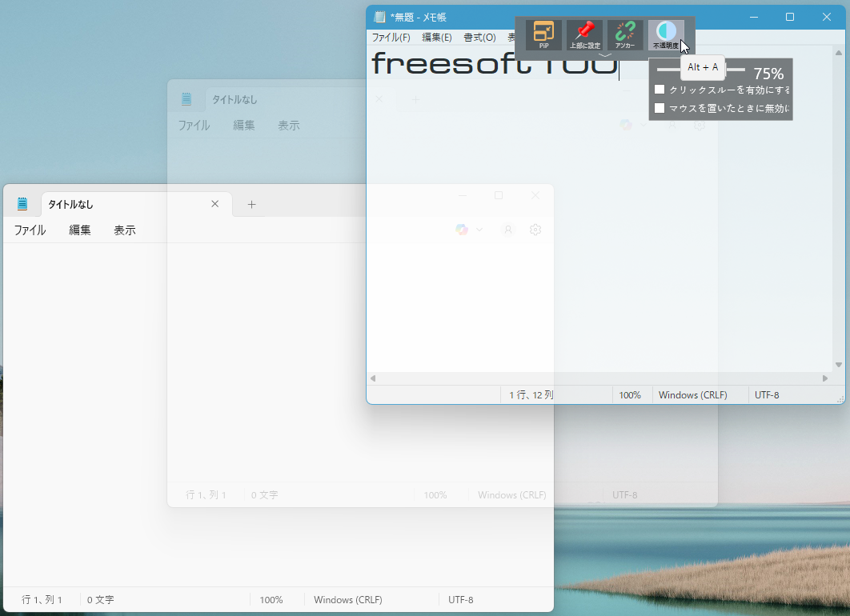Open 編集(E) menu in the メモ帳 window
Screen dimensions: 850x616
point(436,38)
